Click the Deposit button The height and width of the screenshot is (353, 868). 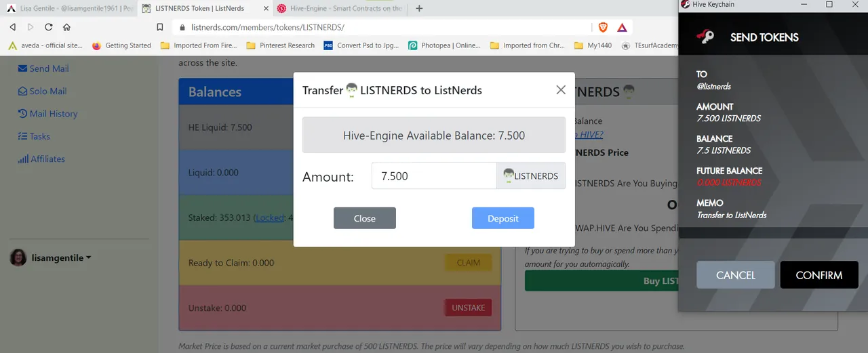503,218
